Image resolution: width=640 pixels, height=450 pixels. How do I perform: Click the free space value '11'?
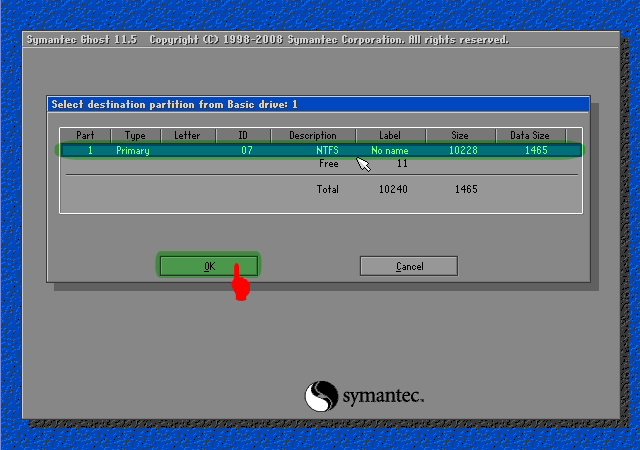click(402, 164)
